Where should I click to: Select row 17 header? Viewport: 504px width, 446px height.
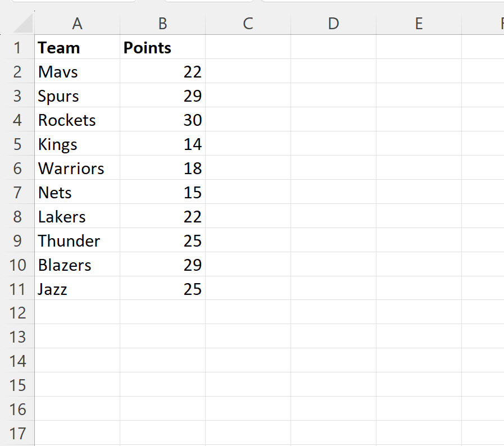click(x=17, y=434)
